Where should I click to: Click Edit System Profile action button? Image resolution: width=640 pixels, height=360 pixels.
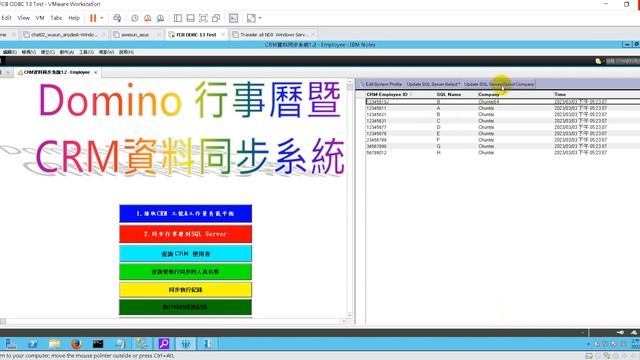[381, 84]
